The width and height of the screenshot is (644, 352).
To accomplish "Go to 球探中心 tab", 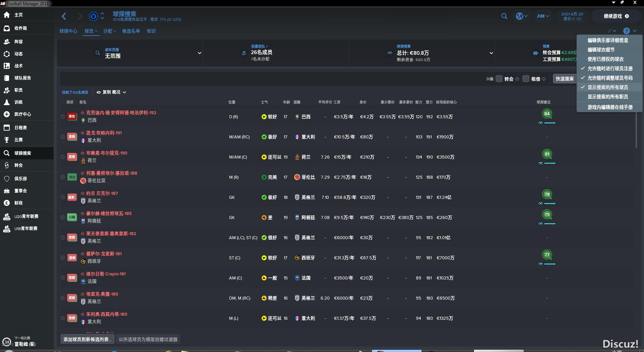I will click(x=68, y=31).
